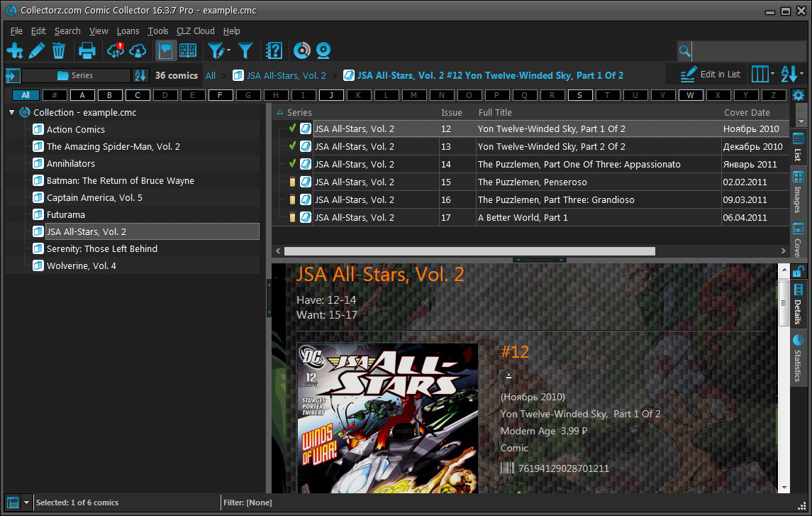Select Wolverine, Vol. 4 in folder tree
Viewport: 812px width, 516px height.
tap(82, 265)
